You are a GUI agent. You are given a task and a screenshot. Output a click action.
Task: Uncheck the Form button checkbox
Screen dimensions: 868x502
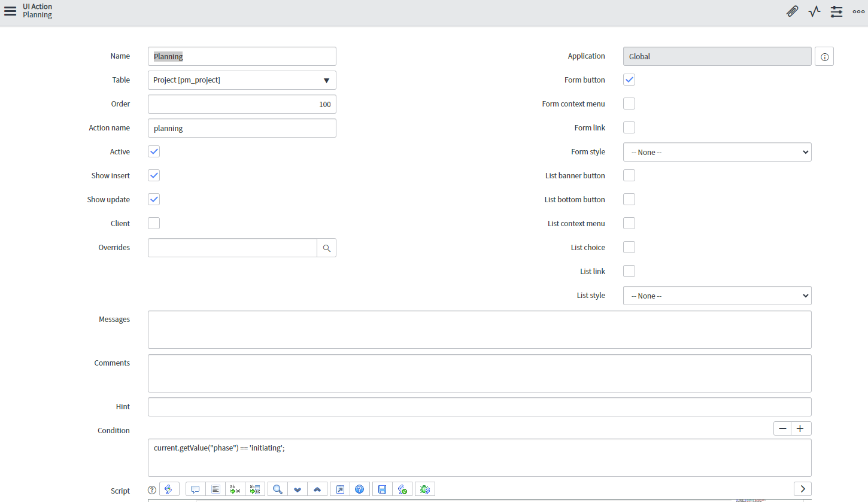[629, 80]
